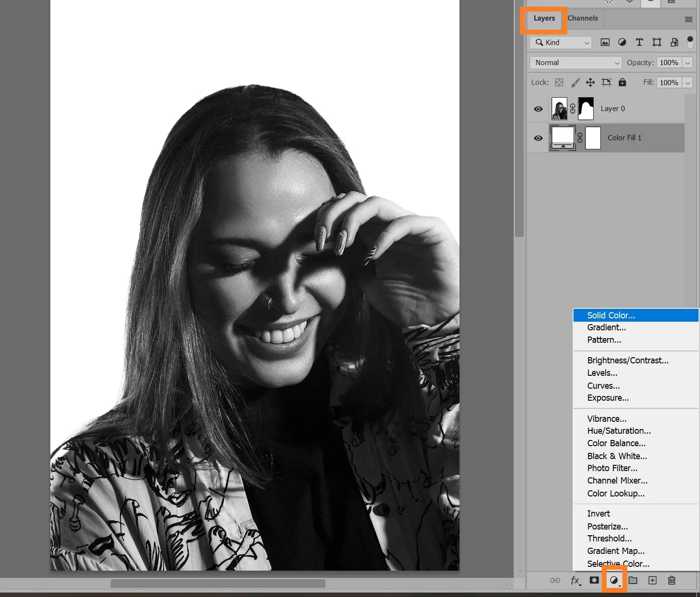
Task: Click the type layer filter icon
Action: (x=639, y=43)
